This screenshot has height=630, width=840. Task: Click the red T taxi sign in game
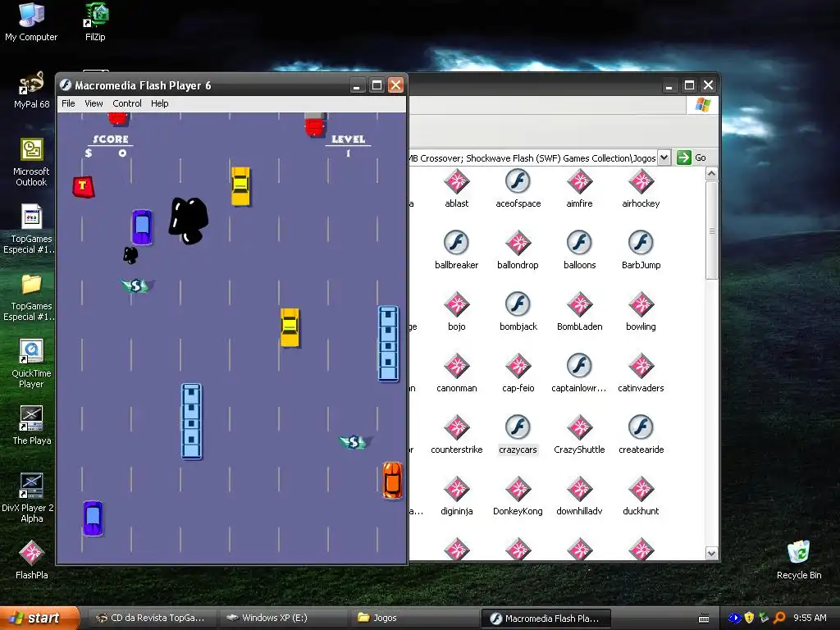tap(84, 187)
